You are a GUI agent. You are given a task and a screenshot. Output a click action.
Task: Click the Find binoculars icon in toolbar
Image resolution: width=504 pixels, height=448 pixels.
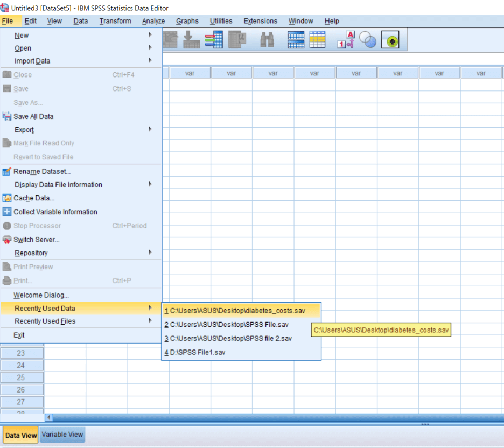(267, 40)
